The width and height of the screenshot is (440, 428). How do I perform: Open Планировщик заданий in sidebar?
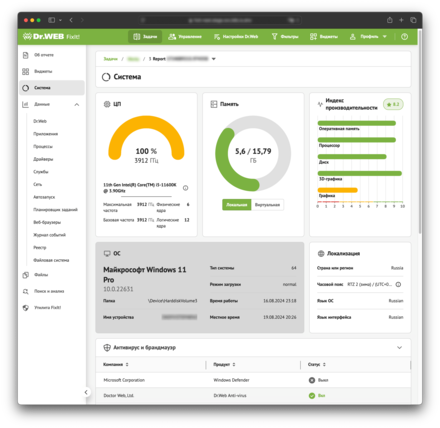tap(55, 210)
